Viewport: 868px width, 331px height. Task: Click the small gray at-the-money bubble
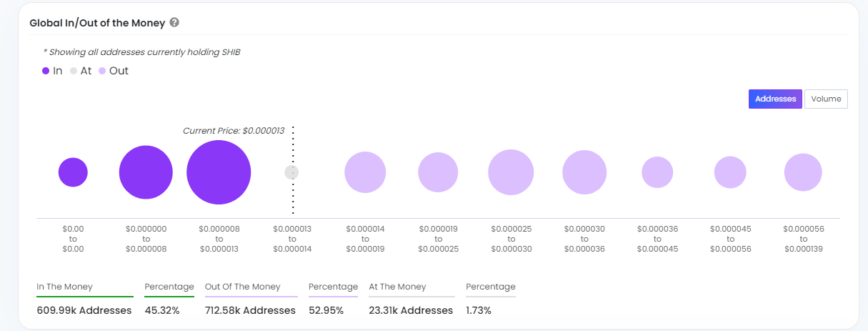(x=291, y=172)
